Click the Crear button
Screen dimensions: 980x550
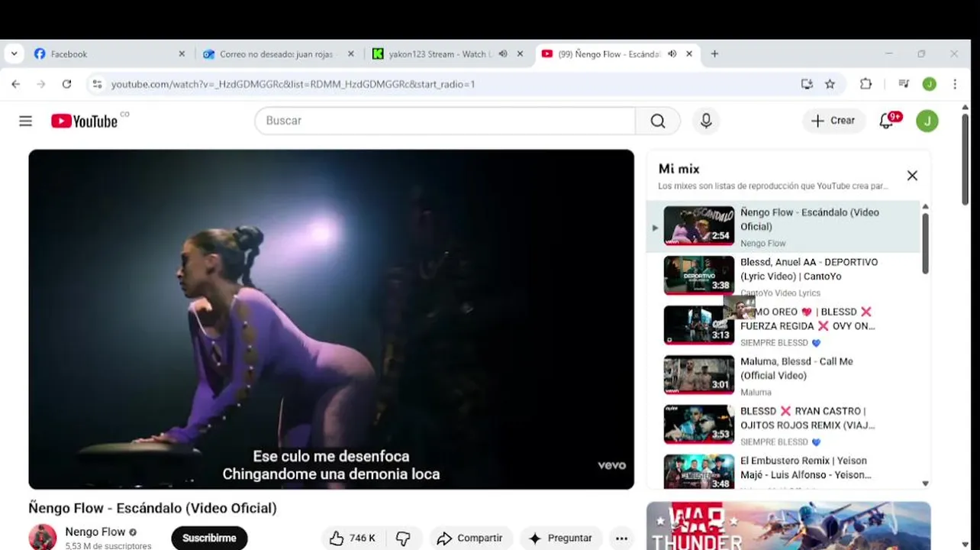(x=833, y=121)
